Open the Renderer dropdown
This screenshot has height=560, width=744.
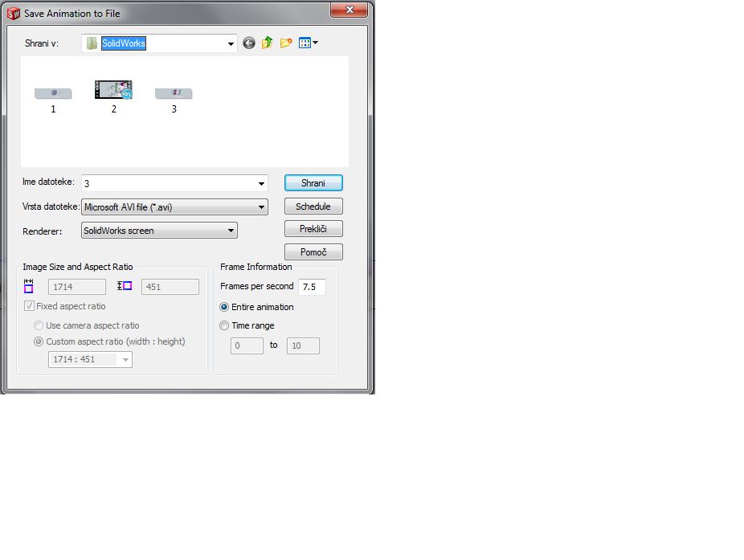[231, 231]
